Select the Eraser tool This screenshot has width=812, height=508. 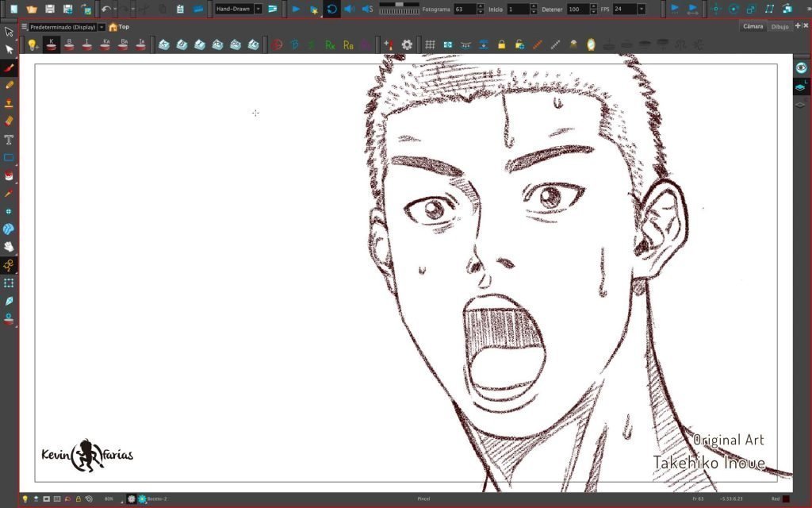[x=9, y=121]
